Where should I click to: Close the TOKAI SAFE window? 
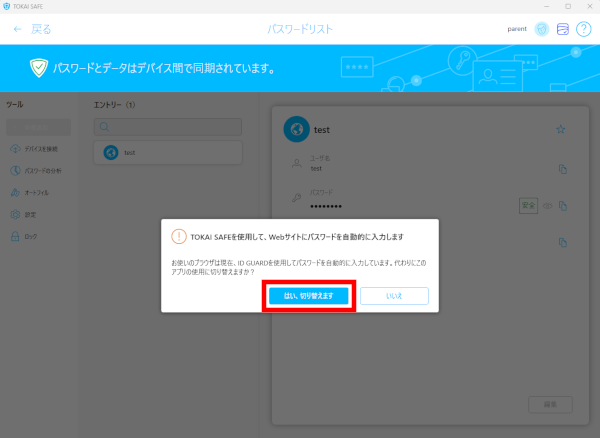pos(590,7)
